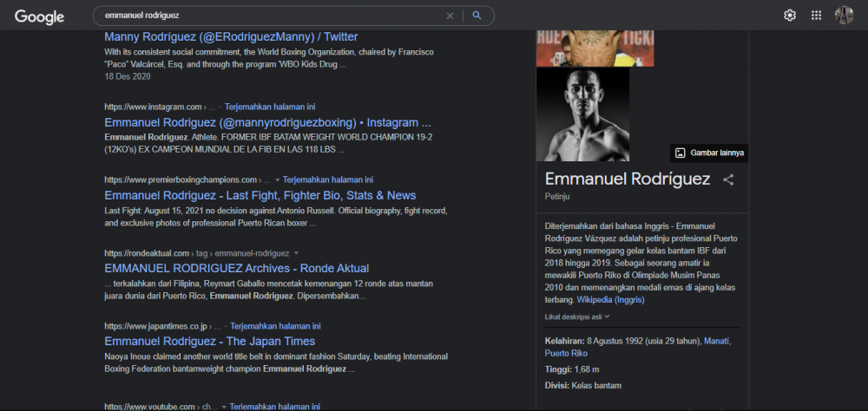
Task: Click the Tinggi: 1,68 m row
Action: (572, 369)
